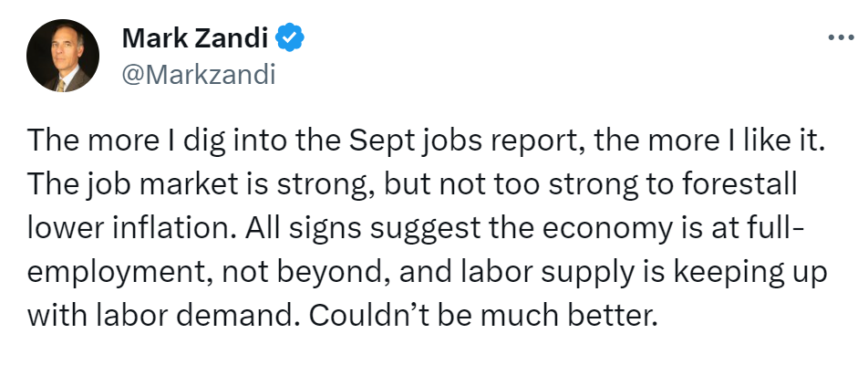This screenshot has width=868, height=365.
Task: Click the words "Couldn't be much better"
Action: pyautogui.click(x=482, y=315)
